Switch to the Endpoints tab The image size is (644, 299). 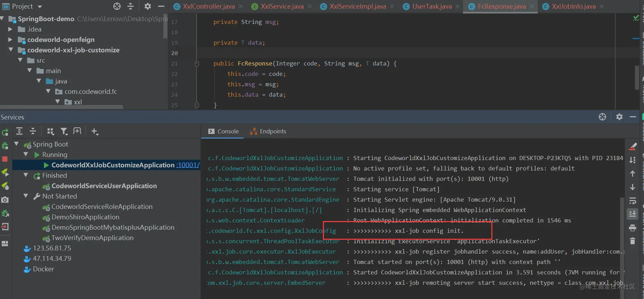tap(268, 131)
